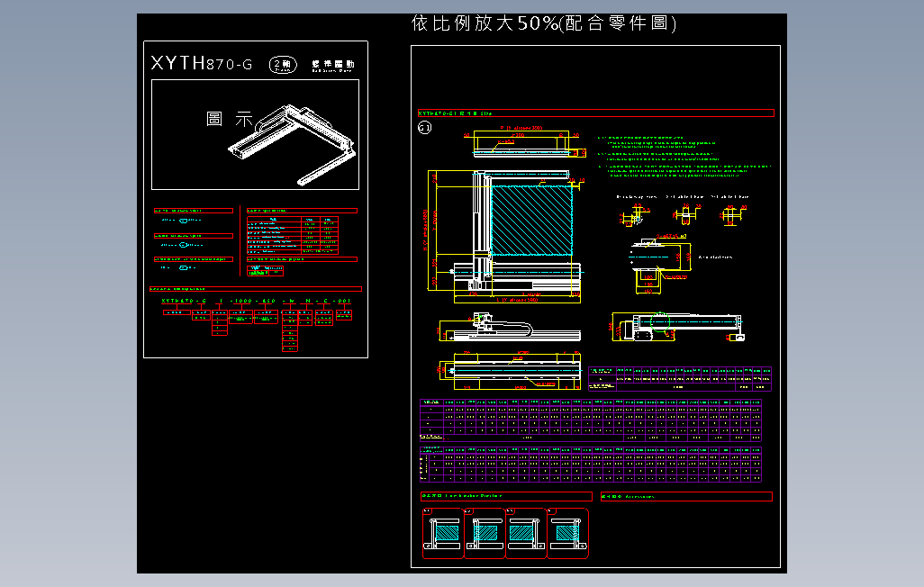
Task: Click the cyan hatched work area rectangle
Action: click(x=531, y=221)
